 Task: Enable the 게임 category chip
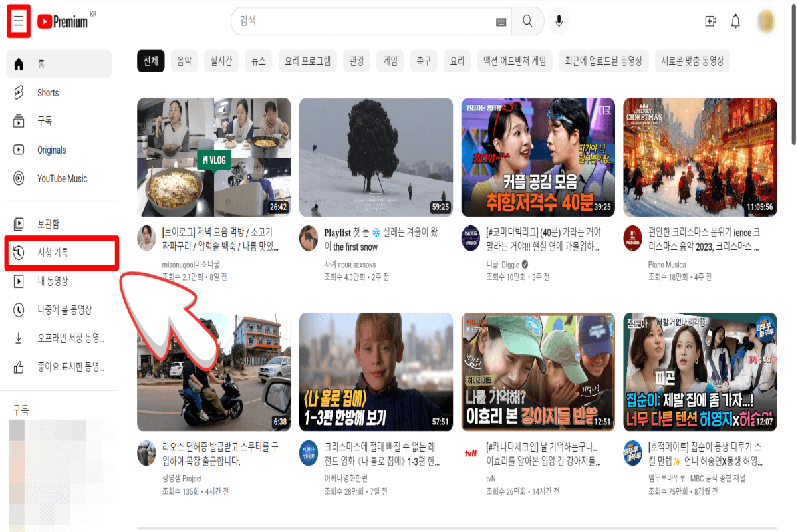tap(390, 61)
